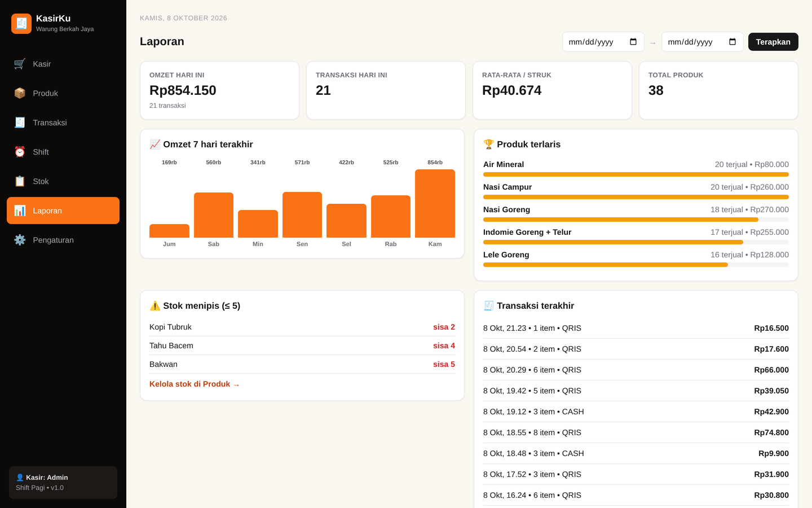Click the Jum 169rb chart bar
Image resolution: width=812 pixels, height=508 pixels.
coord(169,231)
